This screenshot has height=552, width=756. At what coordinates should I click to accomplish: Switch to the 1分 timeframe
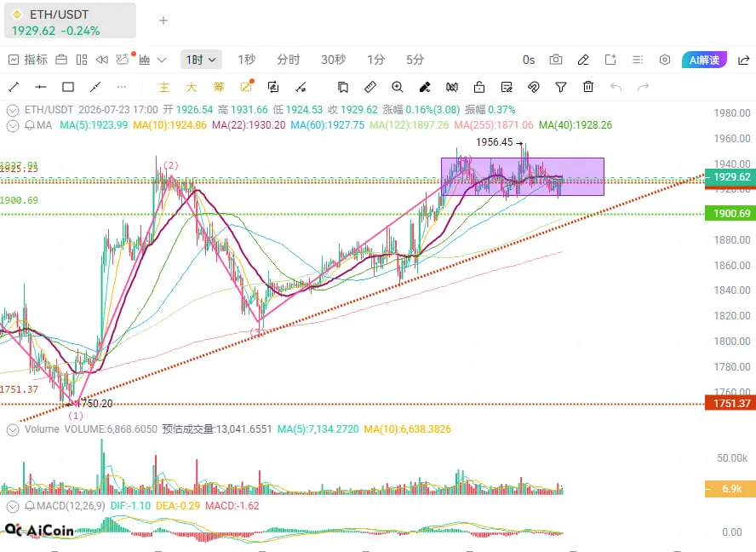376,60
